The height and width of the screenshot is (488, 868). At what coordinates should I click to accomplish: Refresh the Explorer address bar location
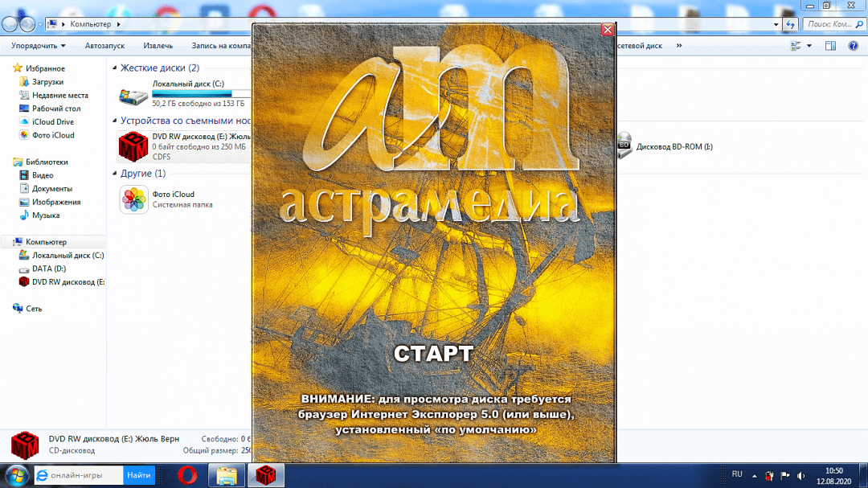coord(790,24)
